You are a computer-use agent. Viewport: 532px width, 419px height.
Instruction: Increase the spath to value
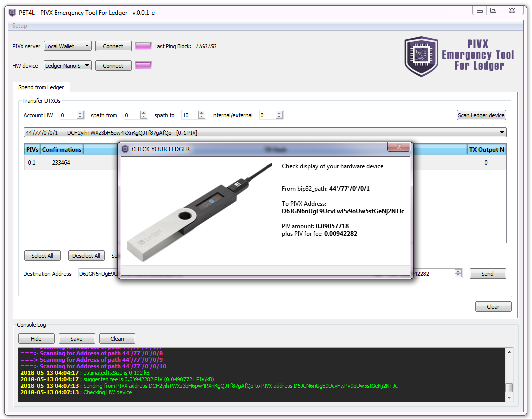202,113
